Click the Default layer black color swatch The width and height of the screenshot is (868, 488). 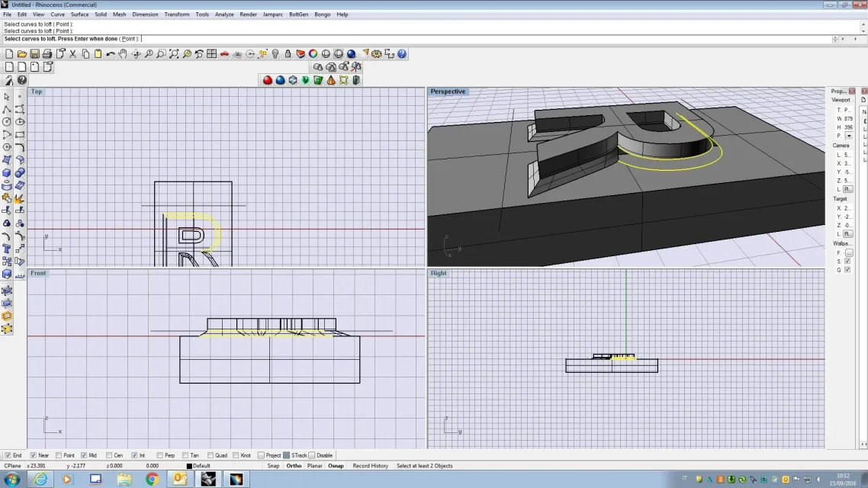pyautogui.click(x=189, y=466)
